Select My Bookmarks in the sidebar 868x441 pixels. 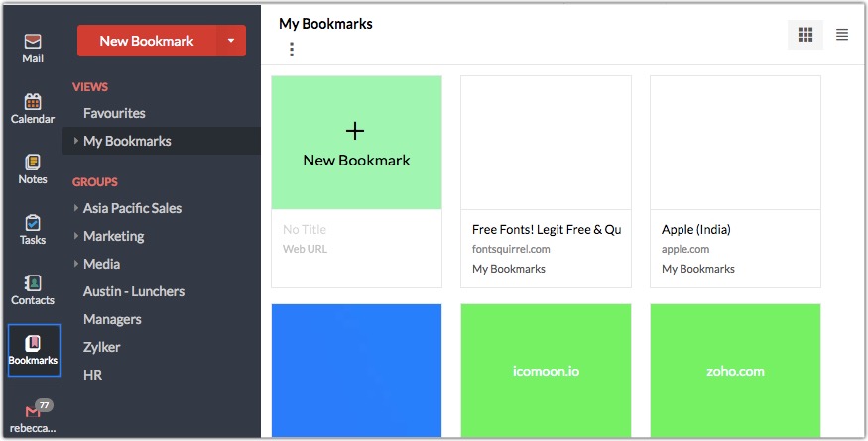pyautogui.click(x=162, y=141)
